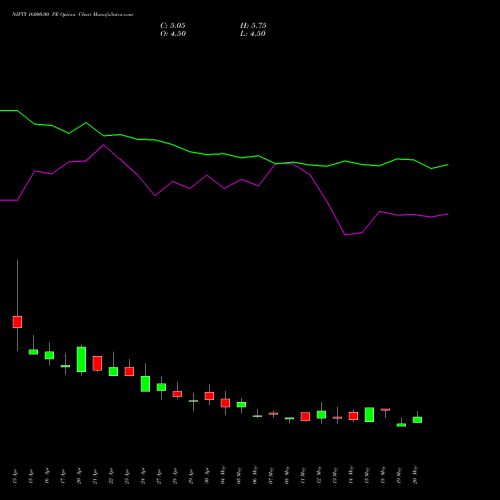500x500 pixels.
Task: Click the purple indicator line's peak near 21 Apr
Action: click(103, 145)
